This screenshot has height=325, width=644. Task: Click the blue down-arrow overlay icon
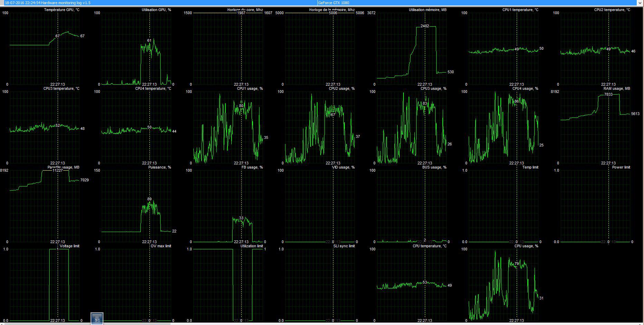coord(97,318)
